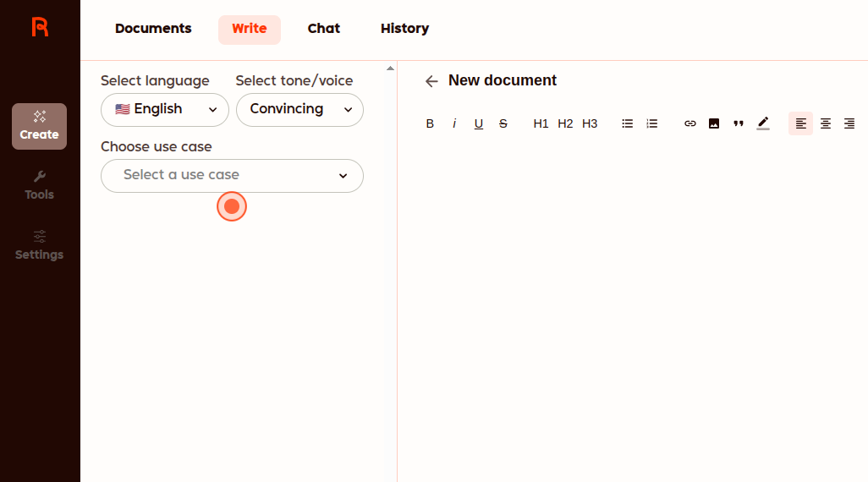The width and height of the screenshot is (868, 482).
Task: Open the English language dropdown
Action: 165,110
